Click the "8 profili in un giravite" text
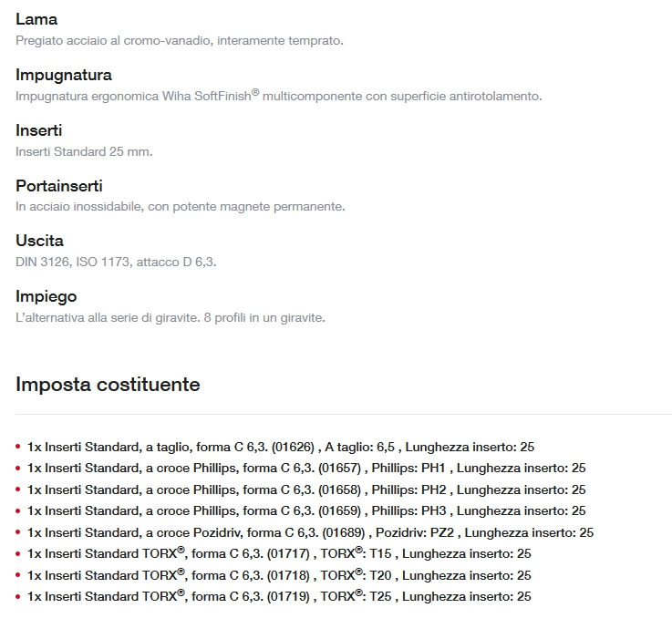 pyautogui.click(x=264, y=318)
